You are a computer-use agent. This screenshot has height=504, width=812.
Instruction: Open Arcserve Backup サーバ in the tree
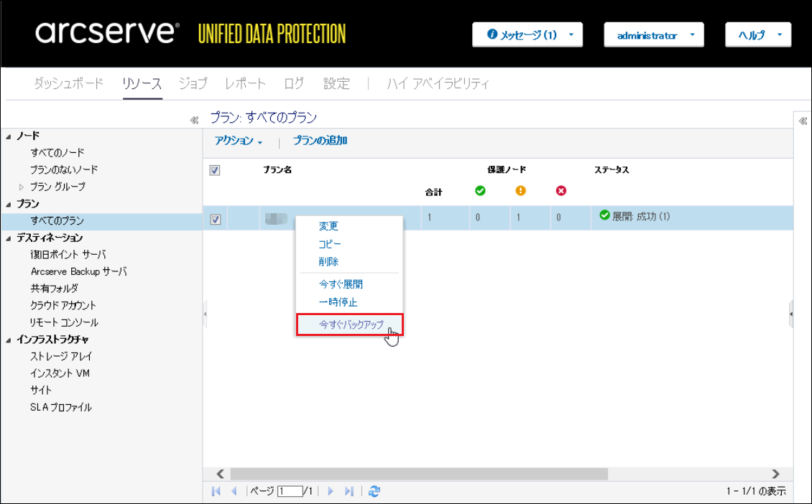[x=78, y=271]
